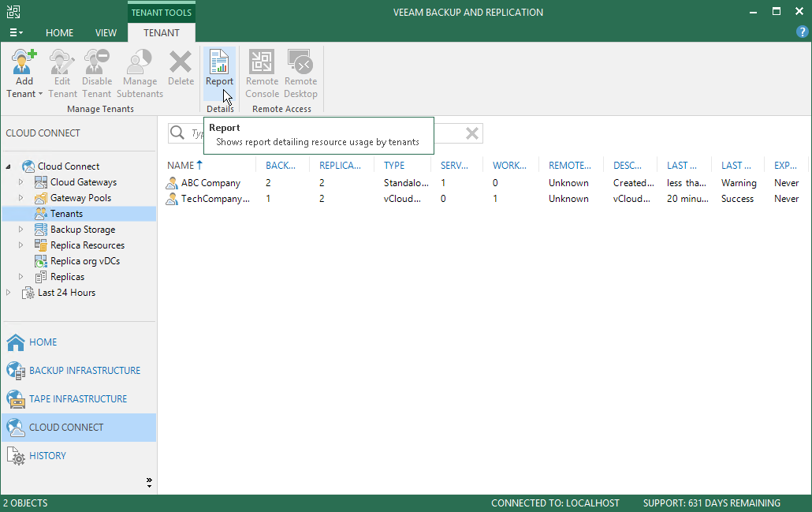Click the Delete tenant X icon
The image size is (812, 512).
pyautogui.click(x=181, y=62)
